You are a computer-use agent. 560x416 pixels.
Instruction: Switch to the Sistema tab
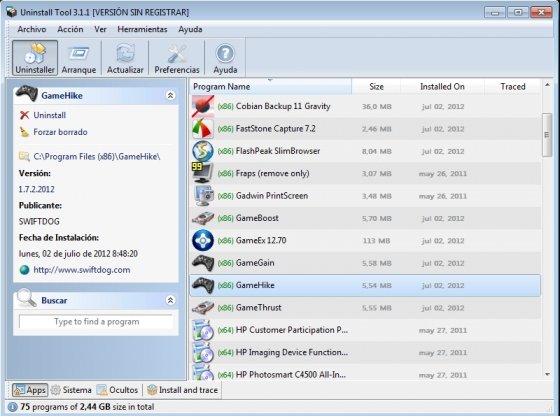[x=71, y=390]
